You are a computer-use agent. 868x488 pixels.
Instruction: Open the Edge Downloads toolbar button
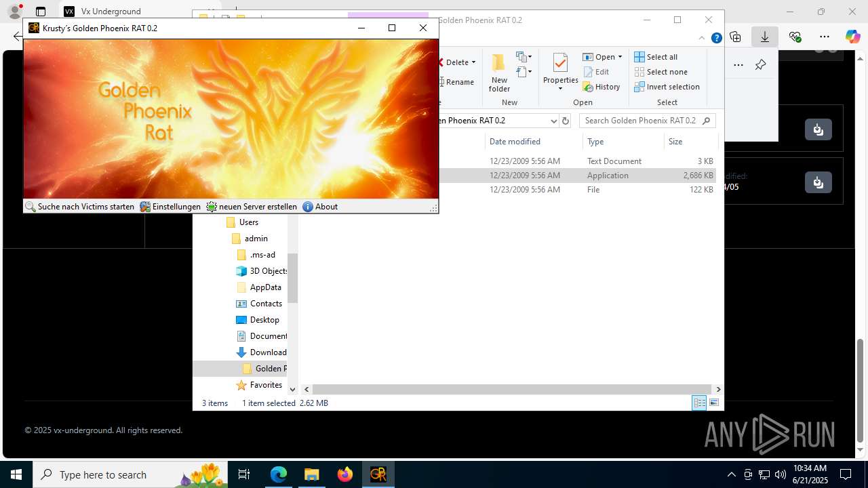point(765,37)
